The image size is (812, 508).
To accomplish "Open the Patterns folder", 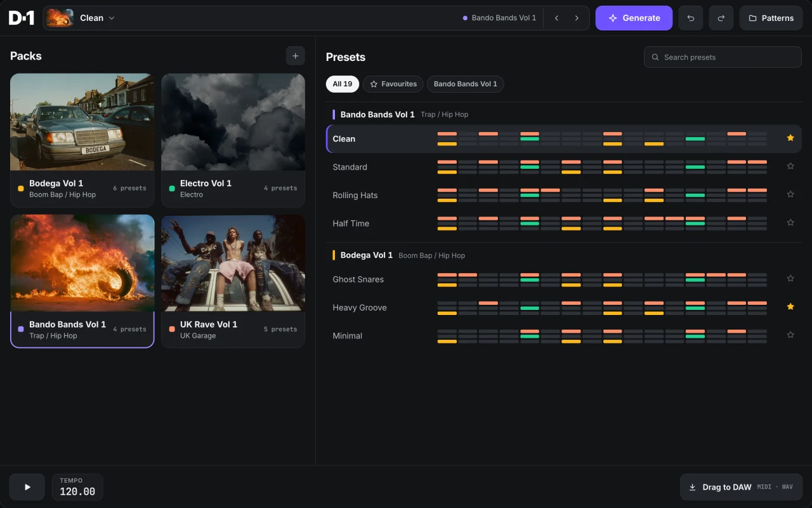I will [771, 18].
